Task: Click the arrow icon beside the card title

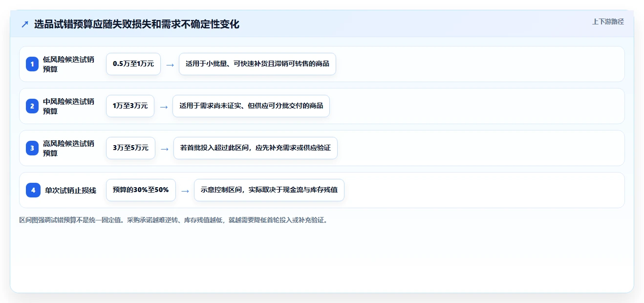Action: [x=25, y=24]
